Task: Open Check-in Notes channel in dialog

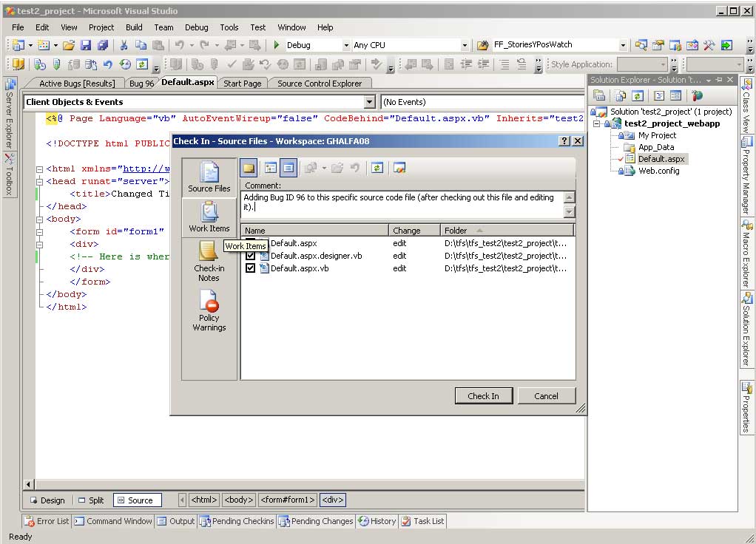Action: click(209, 261)
